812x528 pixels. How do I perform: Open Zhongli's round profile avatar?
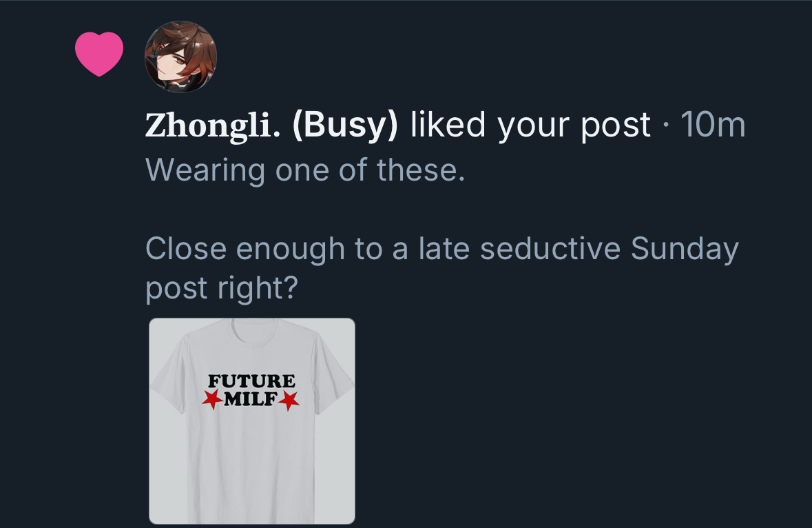(x=180, y=57)
